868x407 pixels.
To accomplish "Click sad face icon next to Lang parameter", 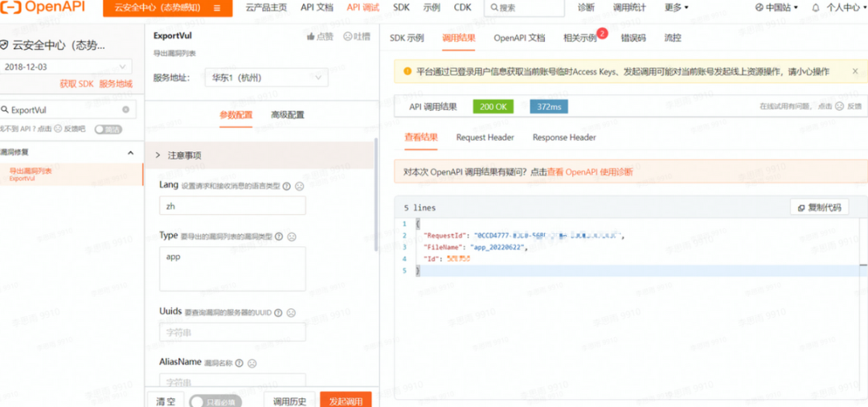I will click(299, 187).
